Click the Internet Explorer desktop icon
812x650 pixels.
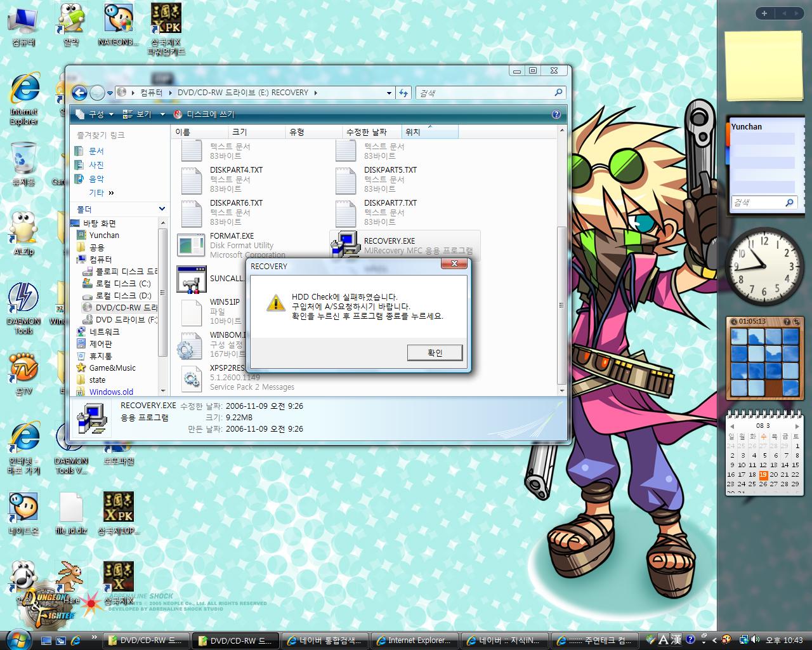(23, 98)
